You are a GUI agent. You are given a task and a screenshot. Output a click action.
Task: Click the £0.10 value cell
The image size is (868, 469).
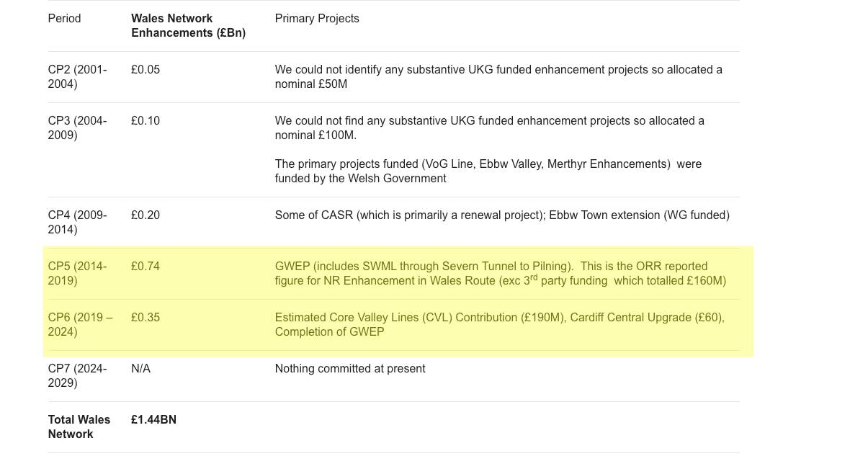pos(146,121)
